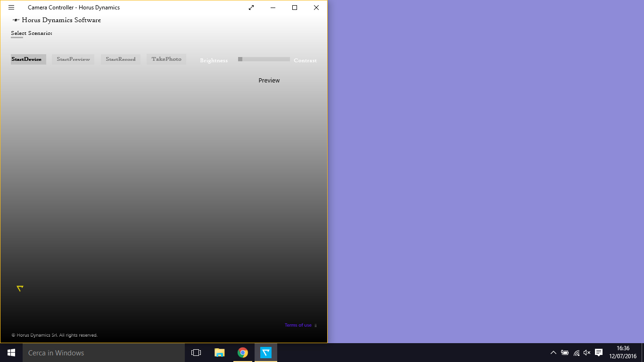Open the Wi-Fi network tray icon

576,353
